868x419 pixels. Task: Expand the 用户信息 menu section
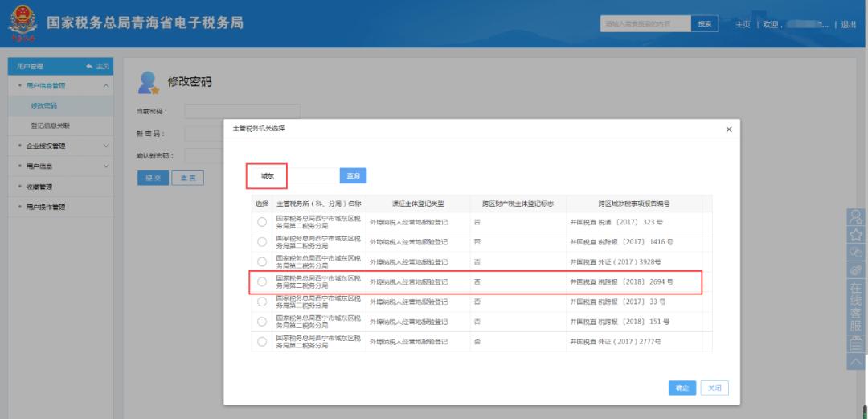[x=105, y=166]
